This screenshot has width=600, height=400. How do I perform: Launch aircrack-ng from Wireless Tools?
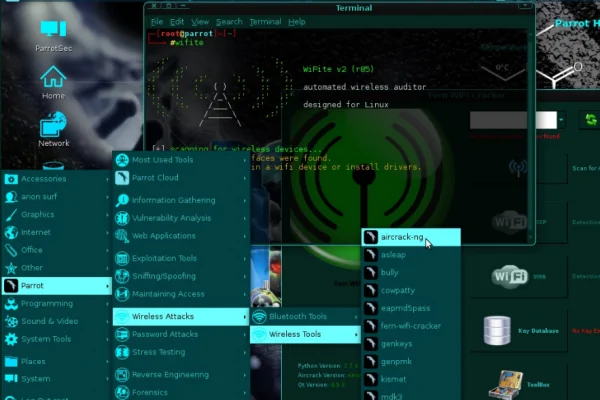click(402, 237)
